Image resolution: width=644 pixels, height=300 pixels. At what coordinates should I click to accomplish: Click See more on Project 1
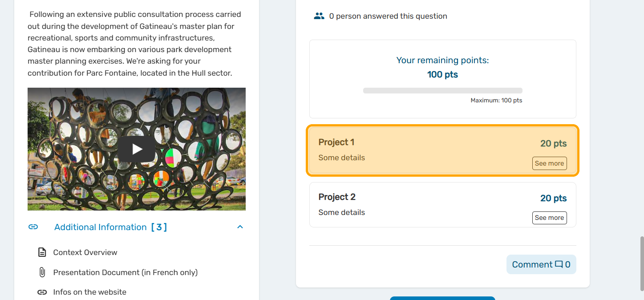click(x=549, y=163)
